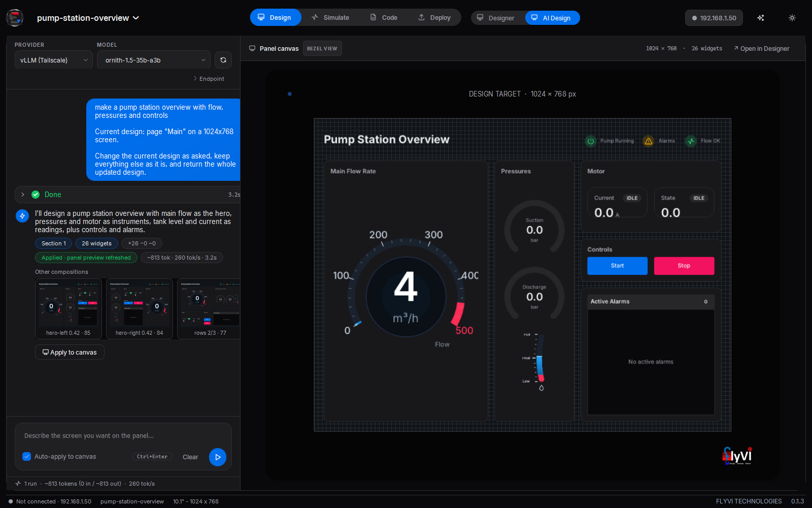Image resolution: width=812 pixels, height=508 pixels.
Task: Click the 10.1" - 1024 x 768 status entry
Action: point(196,501)
